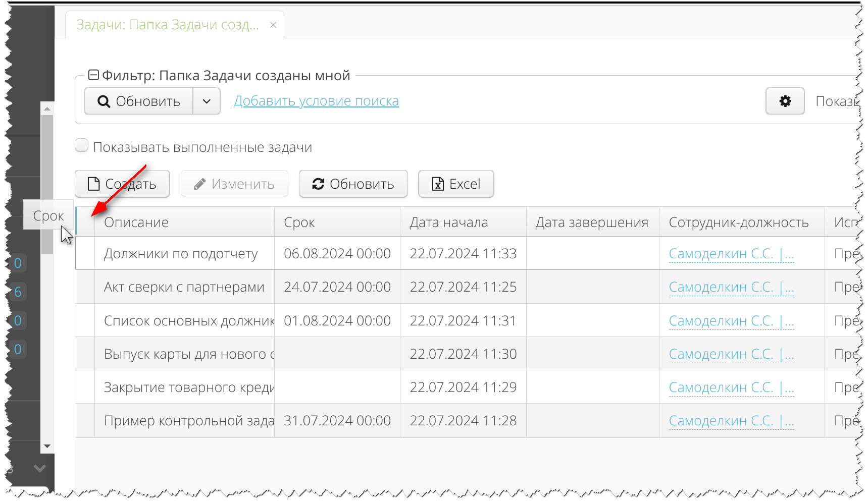This screenshot has width=868, height=502.
Task: Click the sidebar badge showing 0 near top
Action: point(18,263)
